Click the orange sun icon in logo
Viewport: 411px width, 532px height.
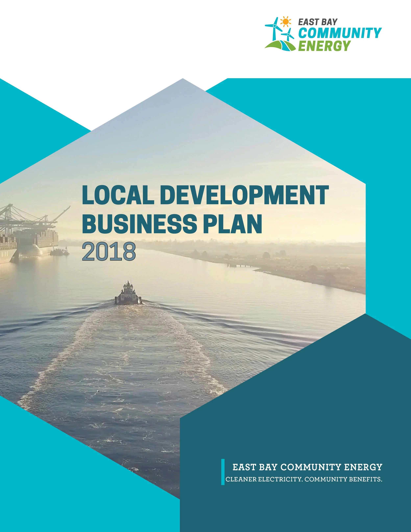286,21
